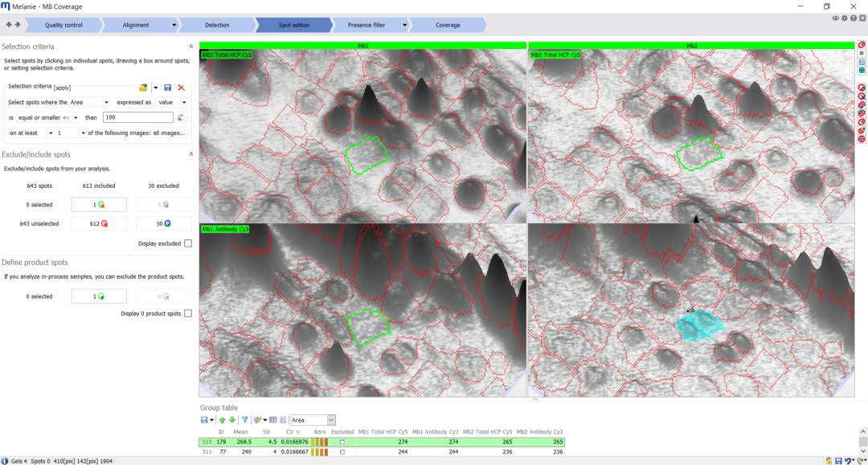Open the Area dropdown in Group table toolbar

click(313, 420)
